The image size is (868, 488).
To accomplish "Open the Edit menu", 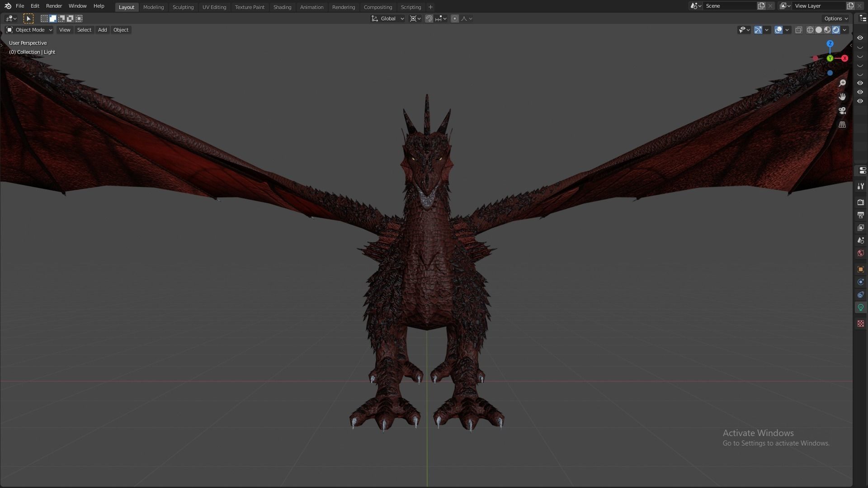I will pos(35,6).
